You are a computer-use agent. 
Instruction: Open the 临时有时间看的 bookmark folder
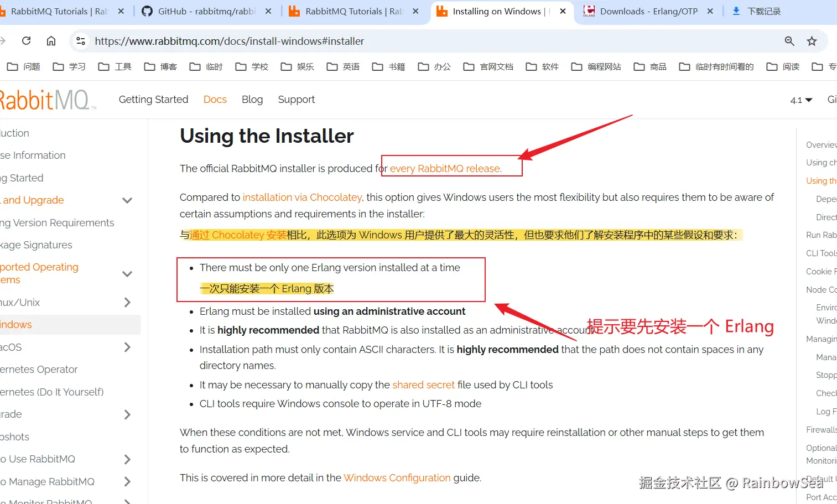716,67
